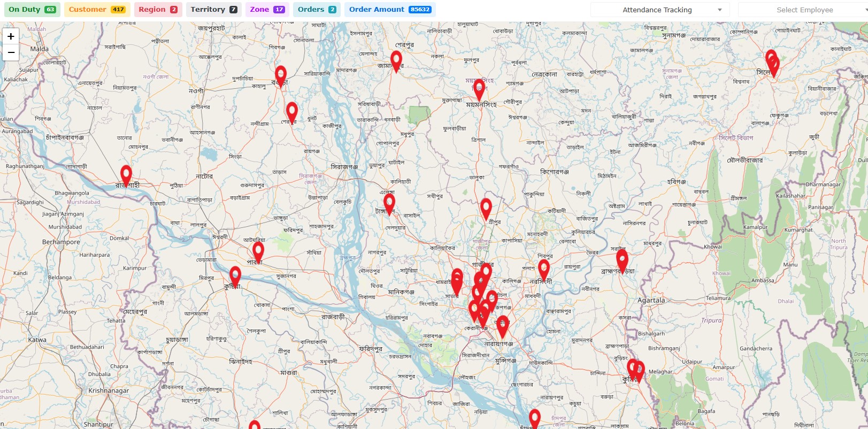Image resolution: width=868 pixels, height=429 pixels.
Task: Zoom in on the map
Action: click(x=11, y=36)
